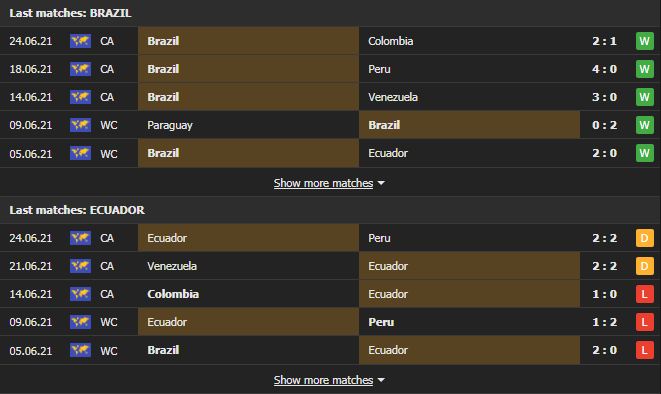Viewport: 661px width, 394px height.
Task: Click orange D badge for Ecuador vs Peru
Action: (645, 238)
